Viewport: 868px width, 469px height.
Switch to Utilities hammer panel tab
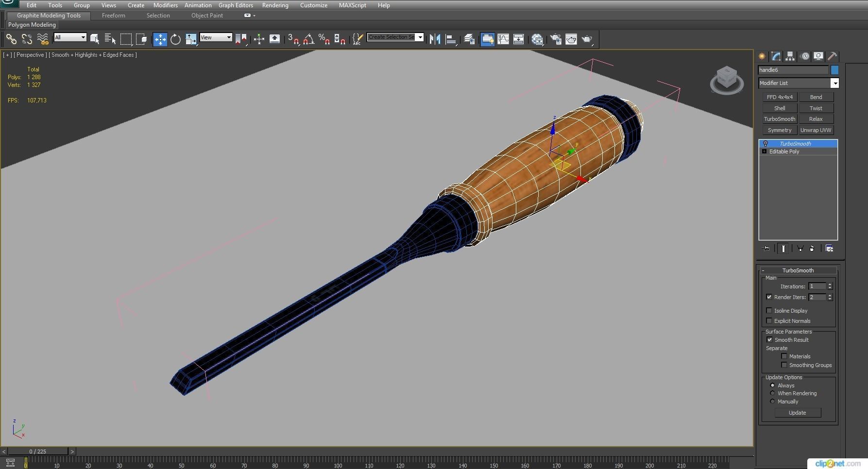coord(832,56)
